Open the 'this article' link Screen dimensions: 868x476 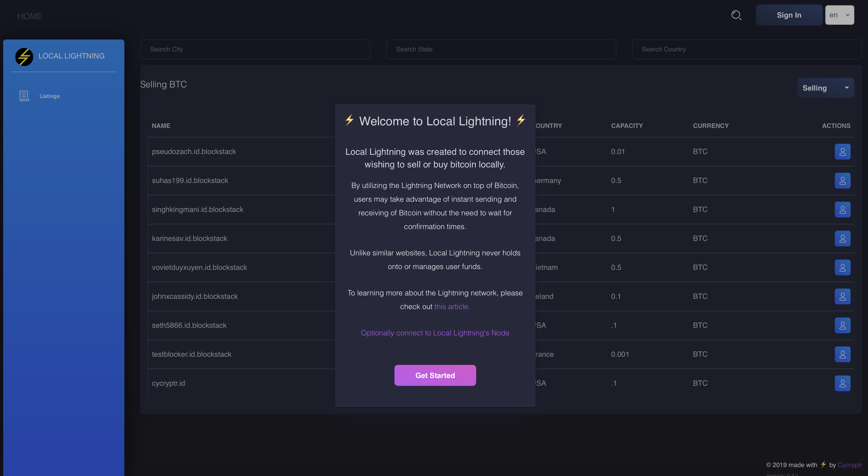[x=452, y=307]
